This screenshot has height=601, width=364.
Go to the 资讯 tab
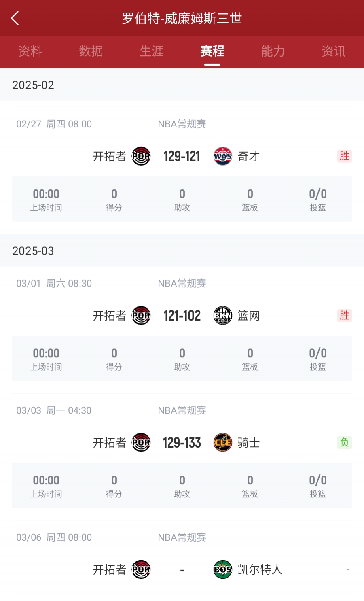[334, 51]
